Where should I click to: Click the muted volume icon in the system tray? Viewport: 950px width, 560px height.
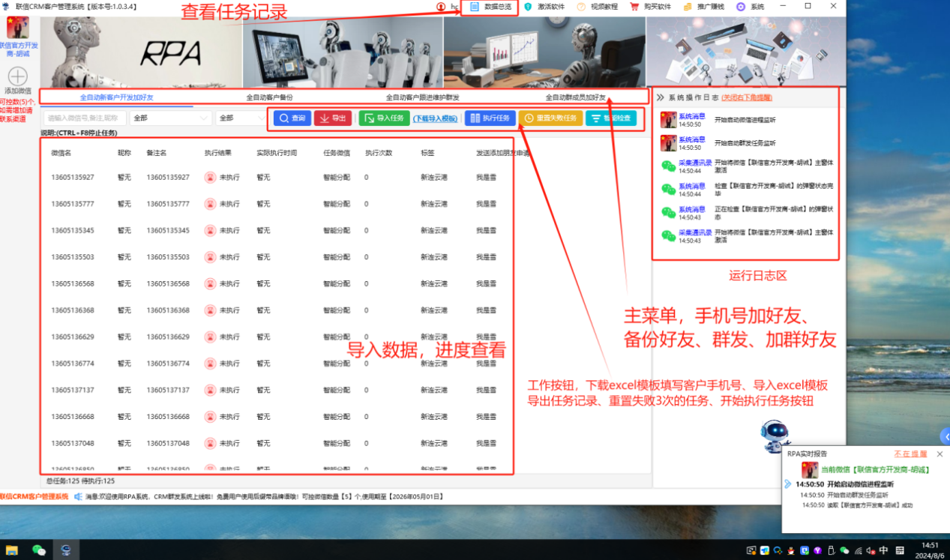point(870,550)
